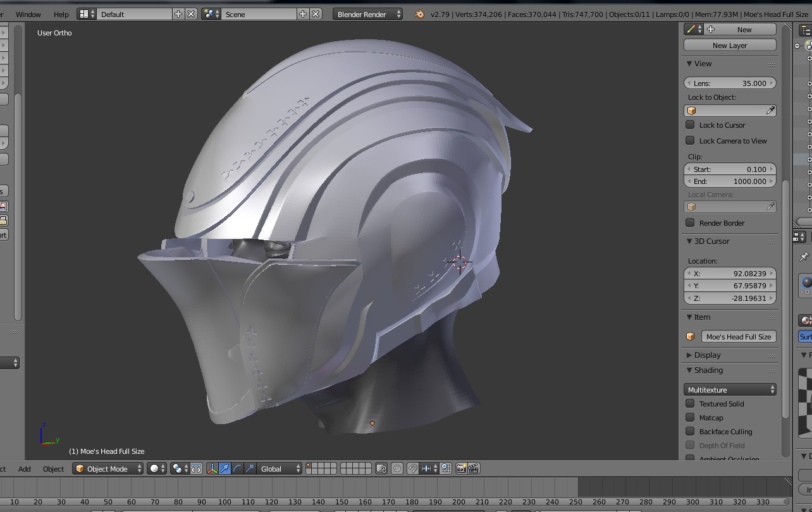Viewport: 812px width, 512px height.
Task: Create New grease pencil data
Action: [x=740, y=30]
